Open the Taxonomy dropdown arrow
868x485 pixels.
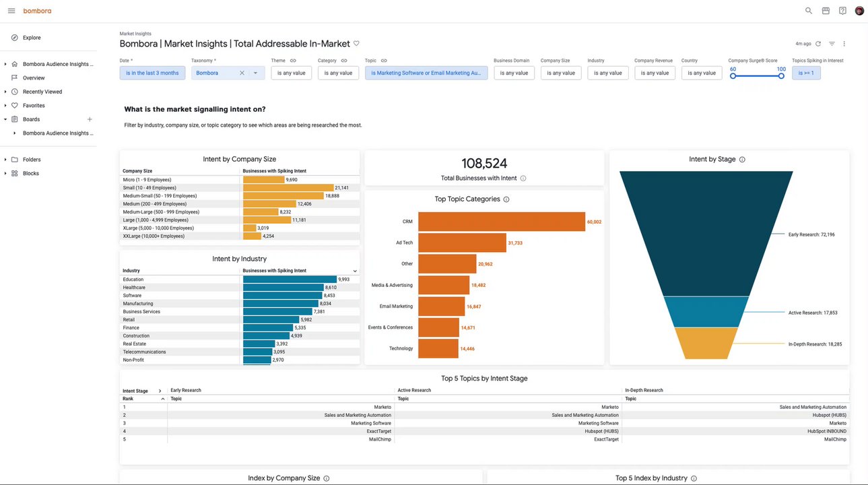(x=255, y=73)
